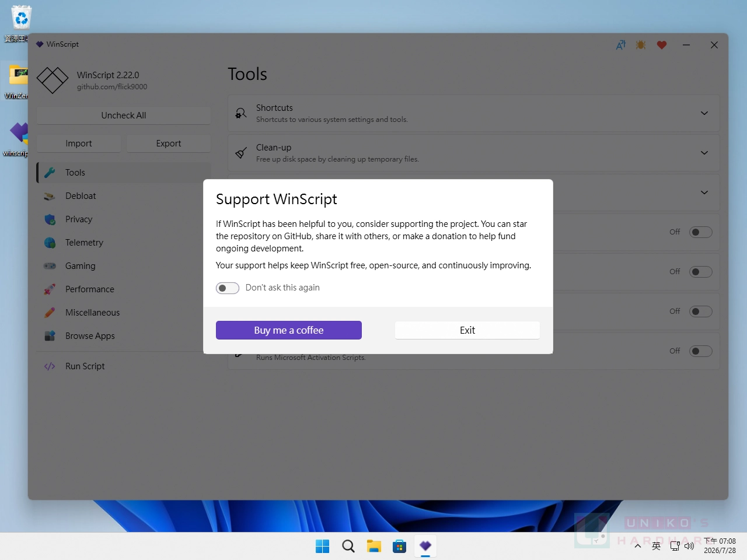The width and height of the screenshot is (747, 560).
Task: Open Microsoft Store from the taskbar
Action: pos(400,546)
